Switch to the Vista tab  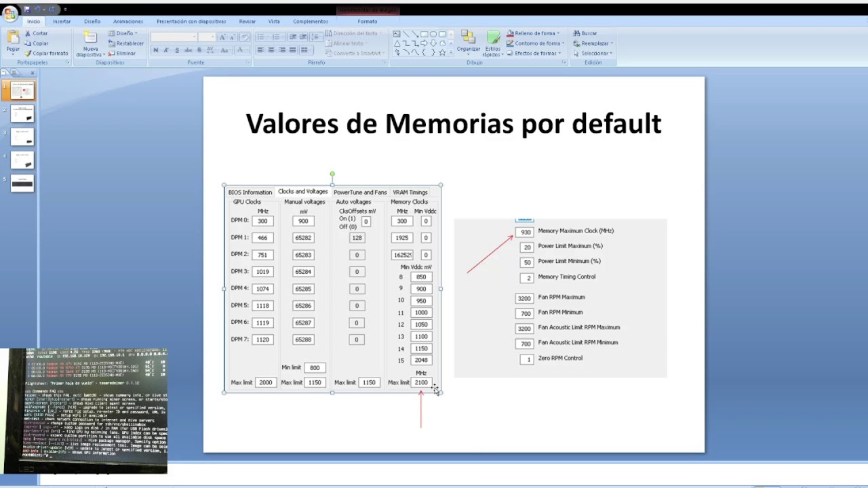click(x=274, y=21)
